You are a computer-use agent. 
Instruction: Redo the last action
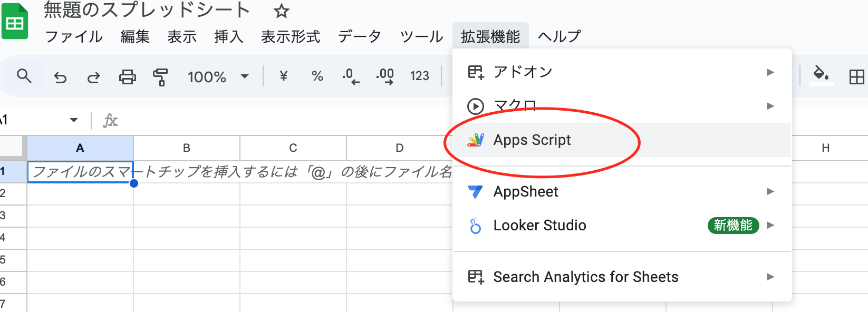pyautogui.click(x=93, y=77)
